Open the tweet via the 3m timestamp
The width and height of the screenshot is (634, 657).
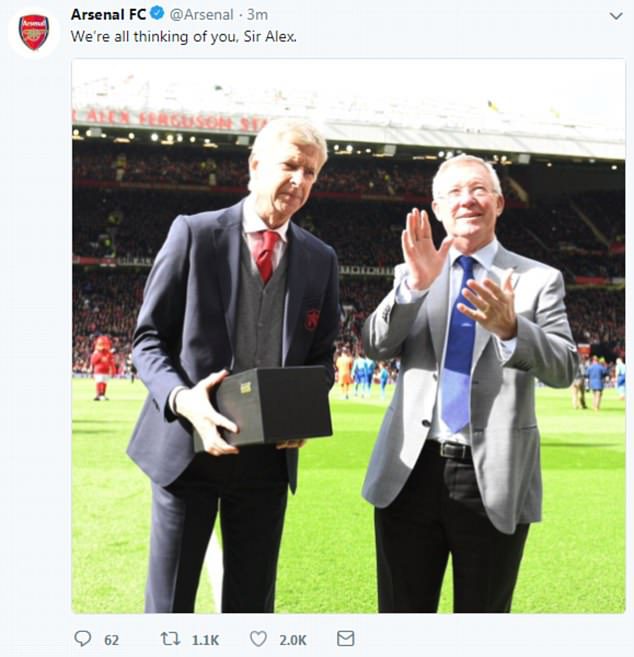coord(257,14)
